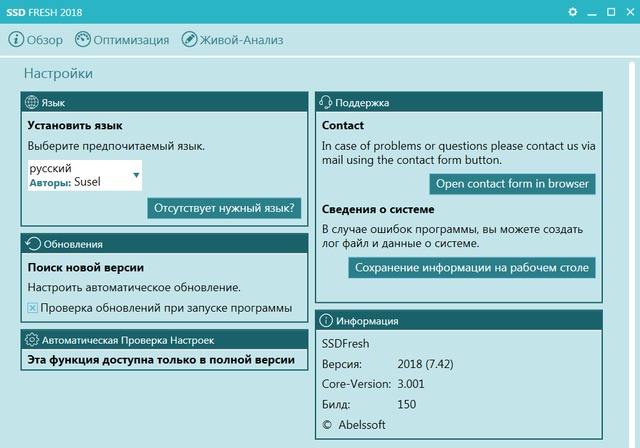Expand the русский language dropdown arrow
The height and width of the screenshot is (448, 640).
click(136, 176)
